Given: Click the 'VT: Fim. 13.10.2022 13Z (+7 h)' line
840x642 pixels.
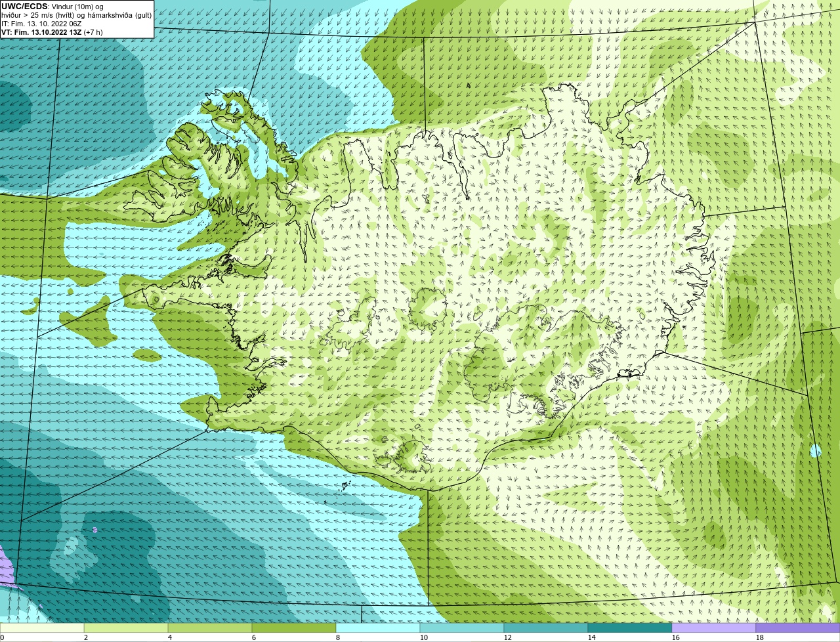Looking at the screenshot, I should click(x=52, y=32).
